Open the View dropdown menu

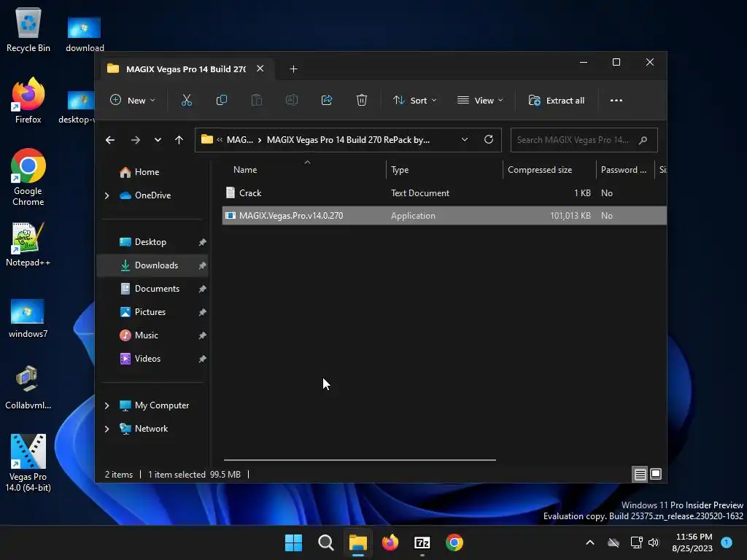(x=480, y=101)
